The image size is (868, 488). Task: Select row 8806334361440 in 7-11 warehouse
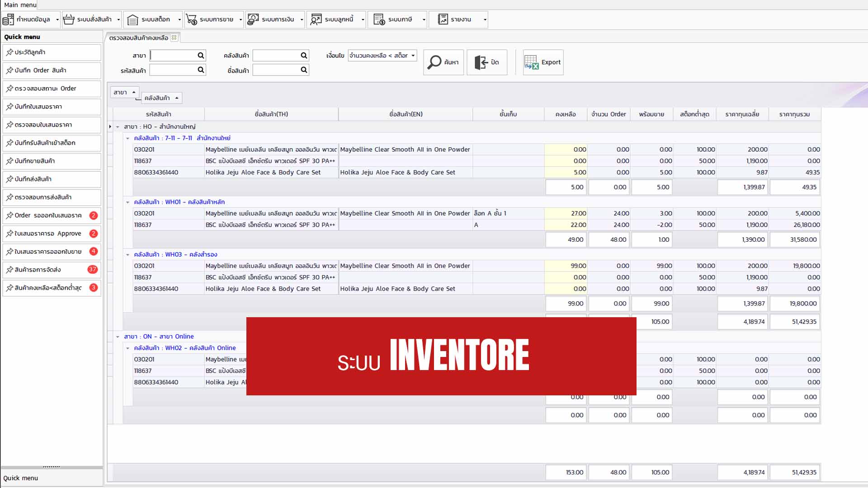point(477,173)
